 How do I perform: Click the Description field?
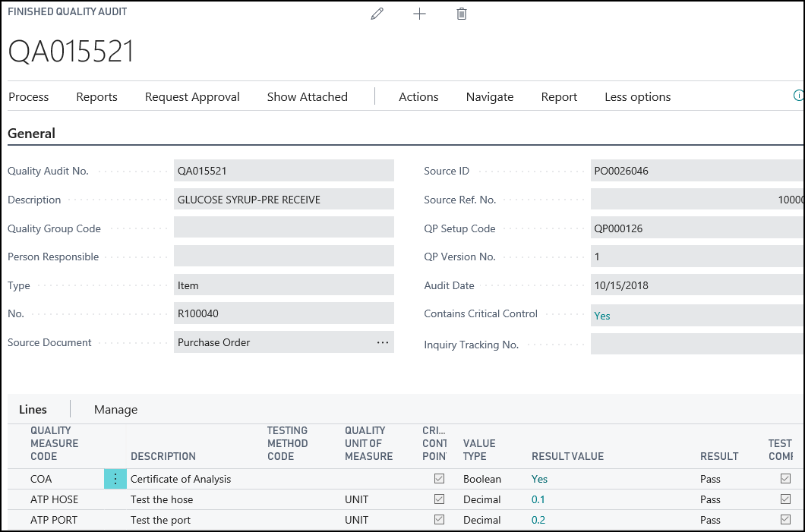(283, 200)
